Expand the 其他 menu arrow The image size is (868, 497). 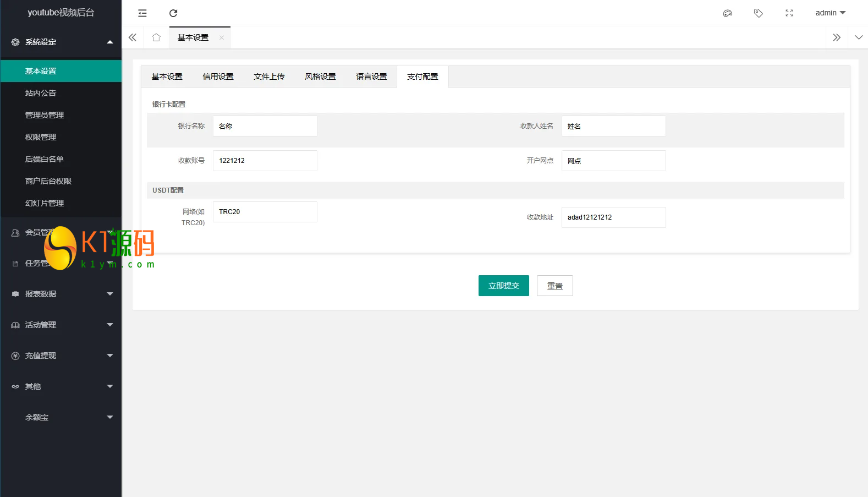coord(110,386)
